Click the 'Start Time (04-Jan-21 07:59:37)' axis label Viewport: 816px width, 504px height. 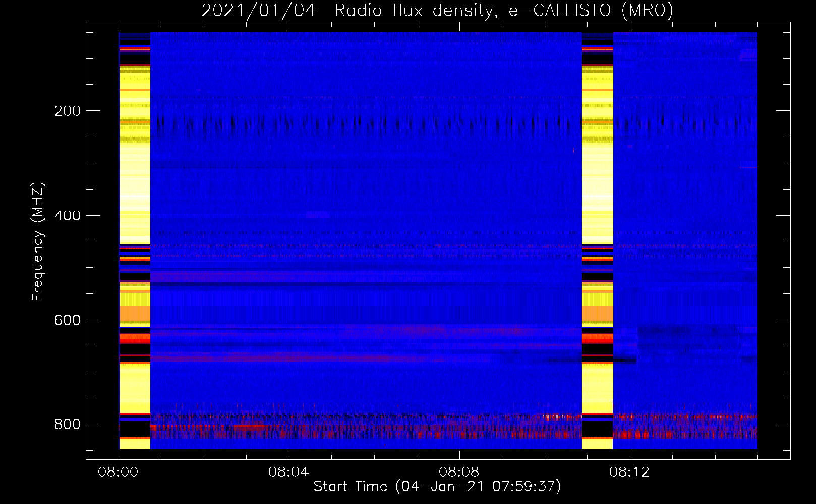pyautogui.click(x=437, y=486)
